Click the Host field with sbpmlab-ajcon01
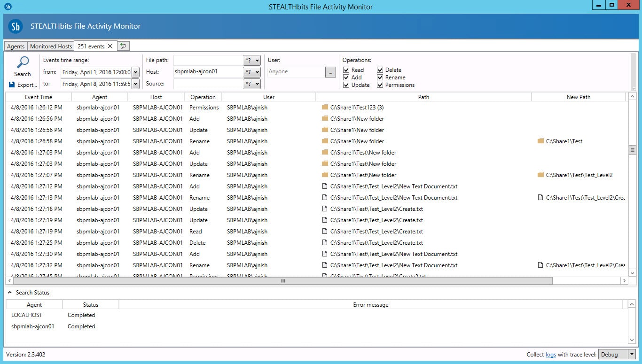 pyautogui.click(x=208, y=72)
